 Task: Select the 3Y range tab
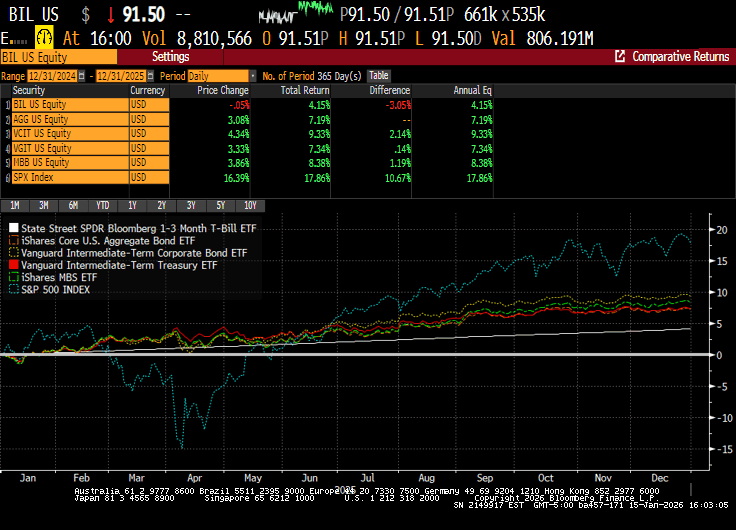(x=191, y=206)
